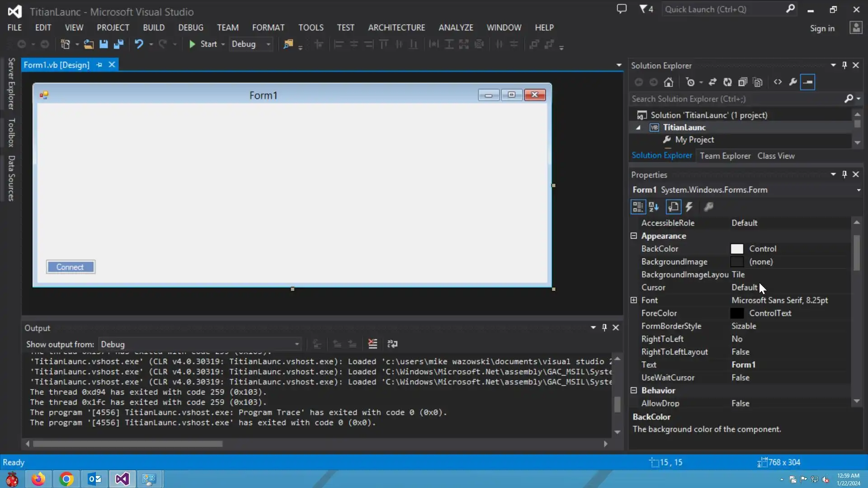Open the Debug configuration dropdown
868x488 pixels.
268,44
